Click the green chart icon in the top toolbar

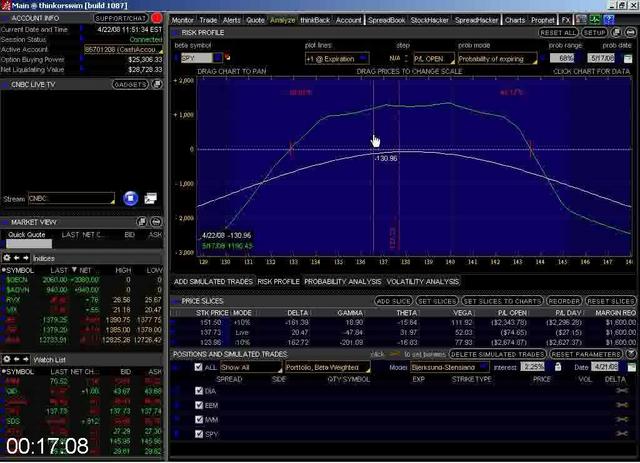(x=595, y=19)
